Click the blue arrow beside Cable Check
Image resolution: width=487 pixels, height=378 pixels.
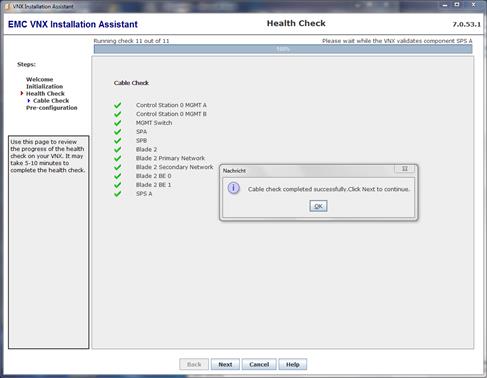[x=29, y=100]
